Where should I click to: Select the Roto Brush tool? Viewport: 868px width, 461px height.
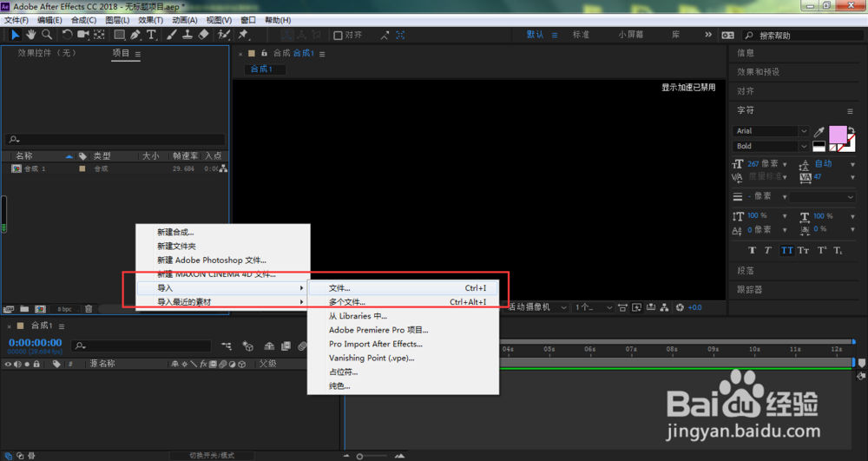(224, 35)
